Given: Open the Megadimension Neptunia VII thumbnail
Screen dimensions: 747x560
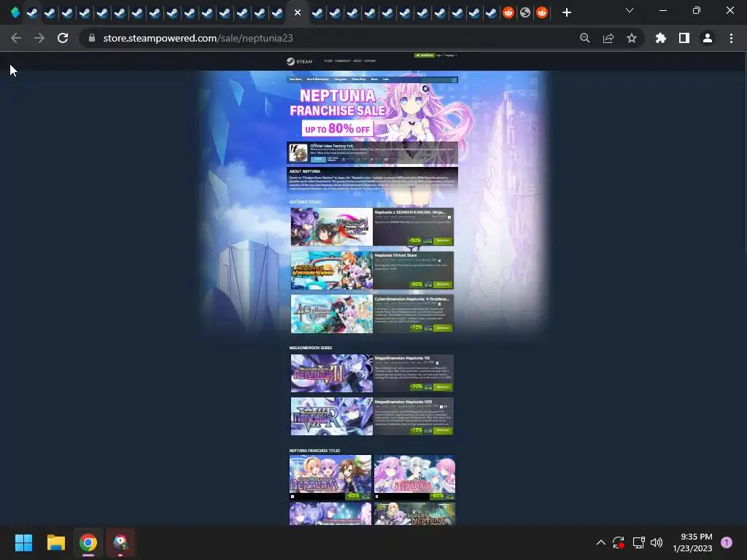Looking at the screenshot, I should coord(332,373).
